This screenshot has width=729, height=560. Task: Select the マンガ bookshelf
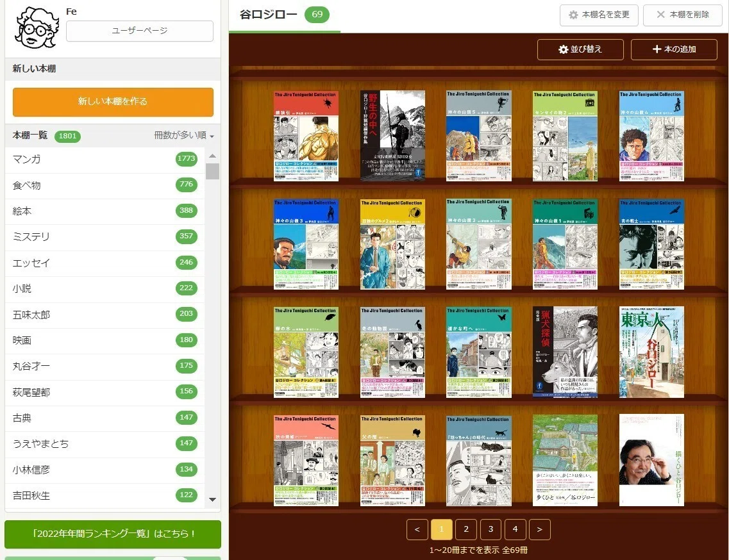(105, 160)
